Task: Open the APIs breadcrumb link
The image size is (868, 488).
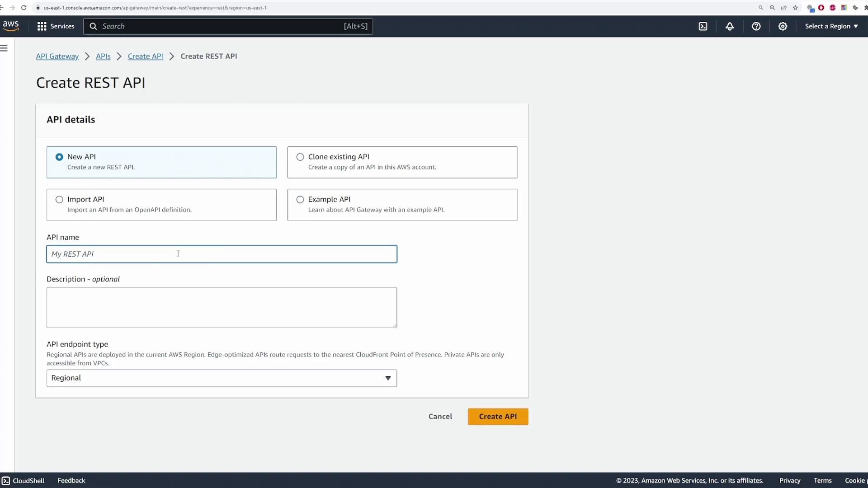Action: (x=103, y=56)
